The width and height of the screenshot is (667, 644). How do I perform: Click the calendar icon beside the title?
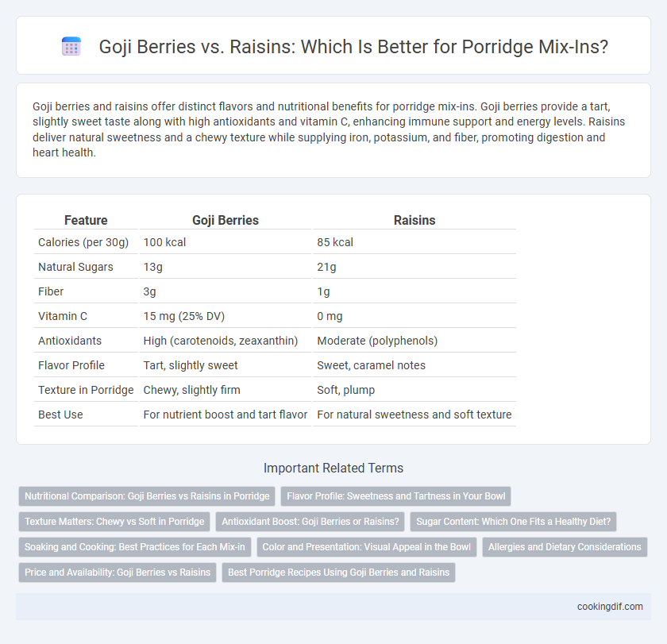(x=71, y=46)
